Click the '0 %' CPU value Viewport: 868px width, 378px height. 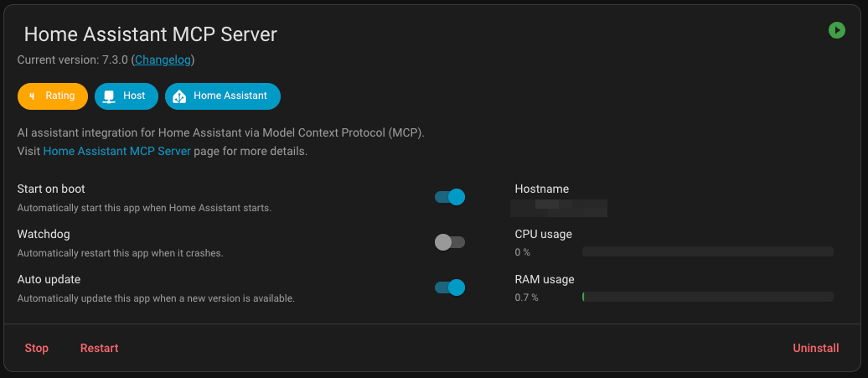click(x=523, y=252)
